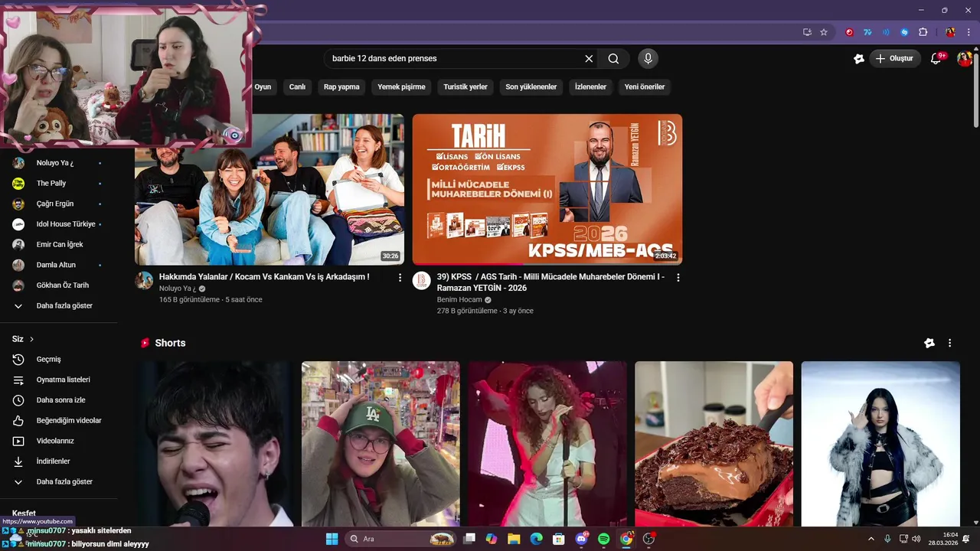980x551 pixels.
Task: Bookmark this page with the star icon
Action: click(x=824, y=32)
